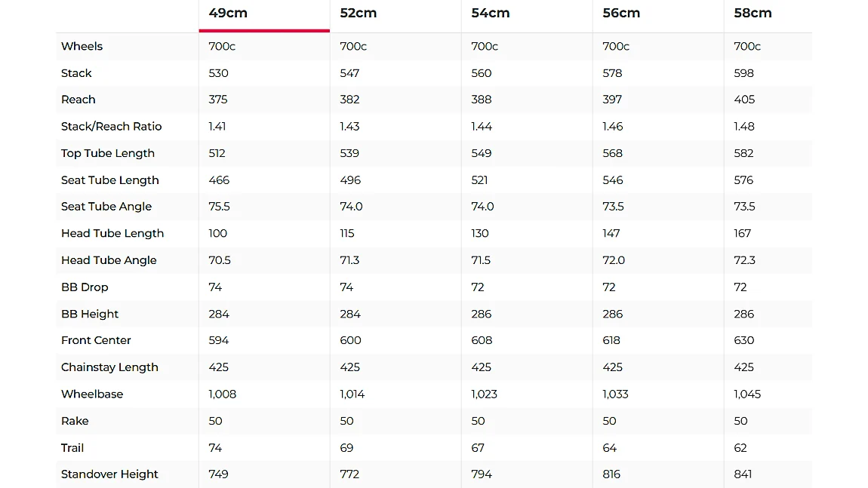
Task: Select the 56cm size column header
Action: tap(621, 13)
